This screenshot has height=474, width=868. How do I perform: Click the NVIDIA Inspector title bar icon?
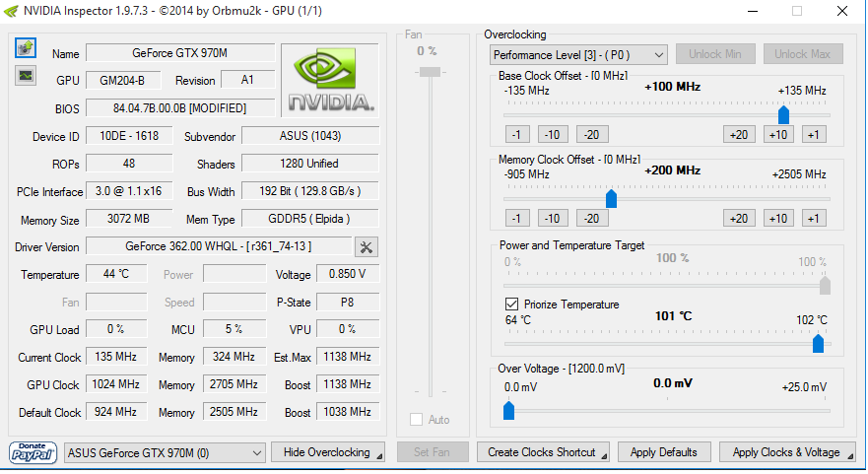[11, 11]
